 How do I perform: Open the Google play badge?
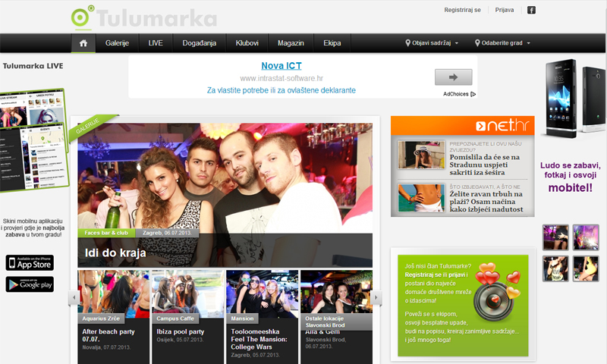(x=30, y=284)
